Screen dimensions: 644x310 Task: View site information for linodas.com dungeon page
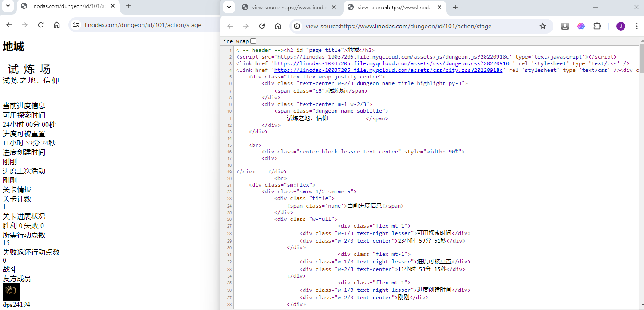pyautogui.click(x=76, y=25)
